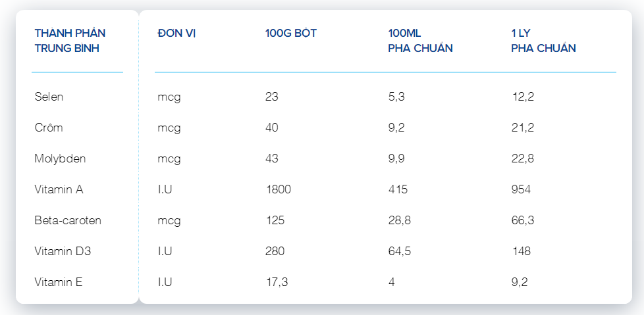
Task: Select the Vitamin E row label
Action: pyautogui.click(x=59, y=282)
